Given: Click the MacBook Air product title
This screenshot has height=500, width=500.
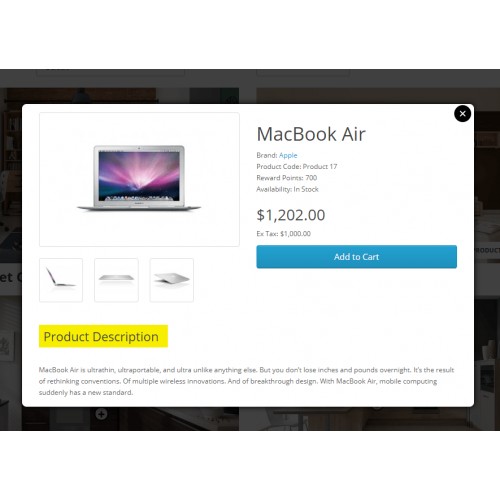Looking at the screenshot, I should 311,134.
